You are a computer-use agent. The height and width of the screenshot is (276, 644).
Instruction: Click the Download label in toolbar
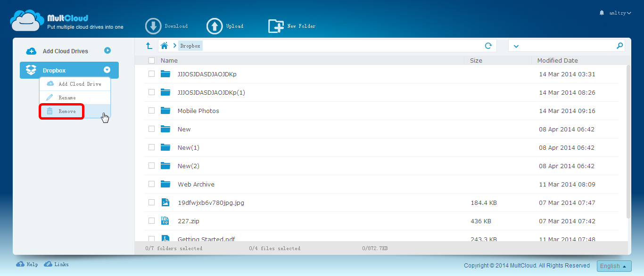point(176,26)
